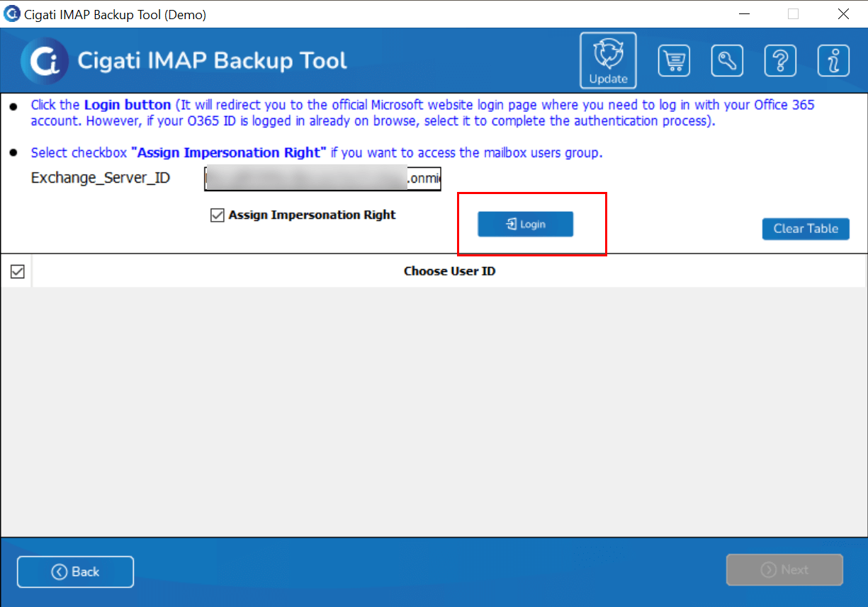The width and height of the screenshot is (868, 607).
Task: Toggle Assign Impersonation Right checkbox
Action: 218,215
